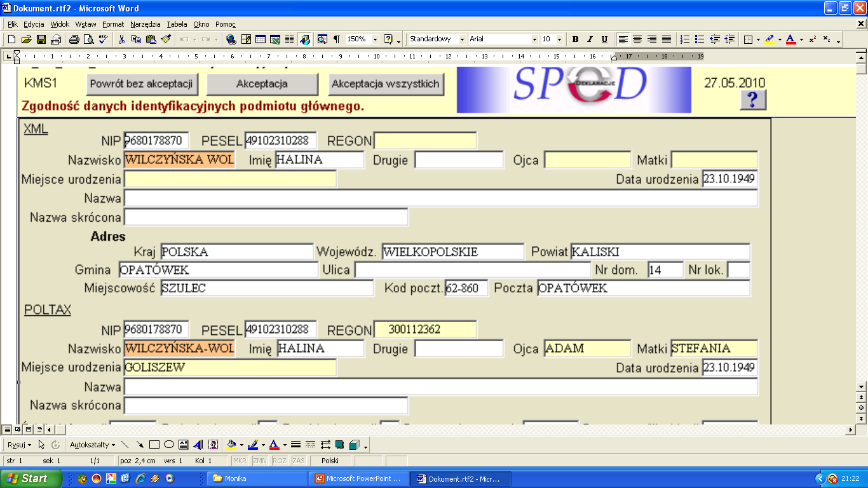Click the Insert Table icon

pos(261,39)
